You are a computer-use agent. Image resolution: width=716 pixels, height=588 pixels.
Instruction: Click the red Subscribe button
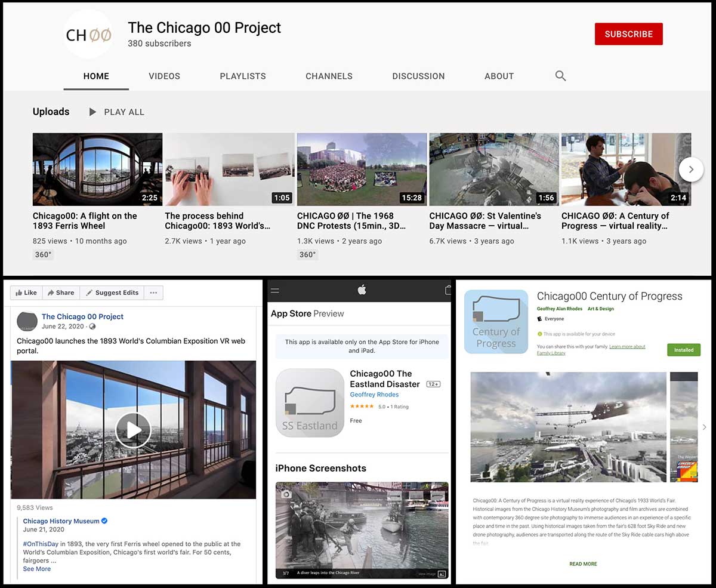click(628, 34)
